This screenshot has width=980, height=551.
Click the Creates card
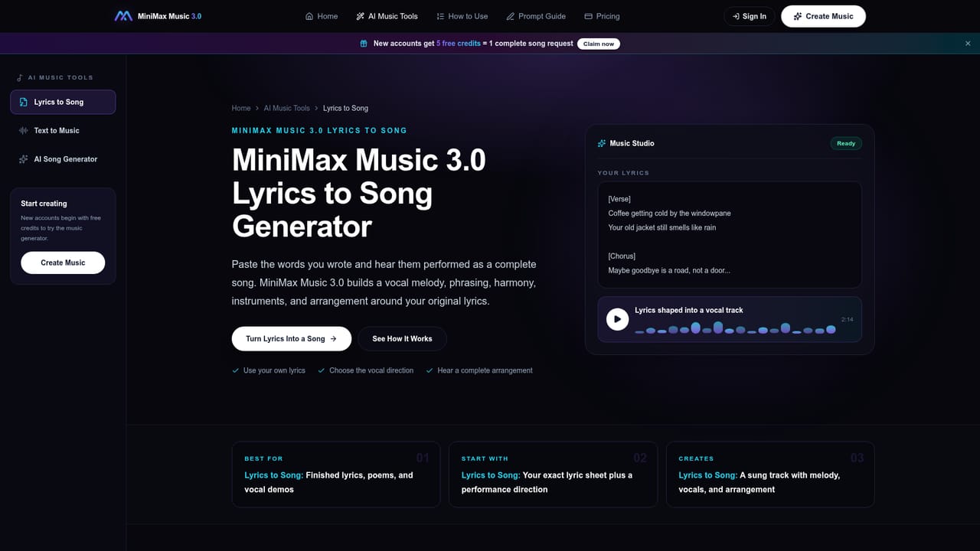(770, 474)
